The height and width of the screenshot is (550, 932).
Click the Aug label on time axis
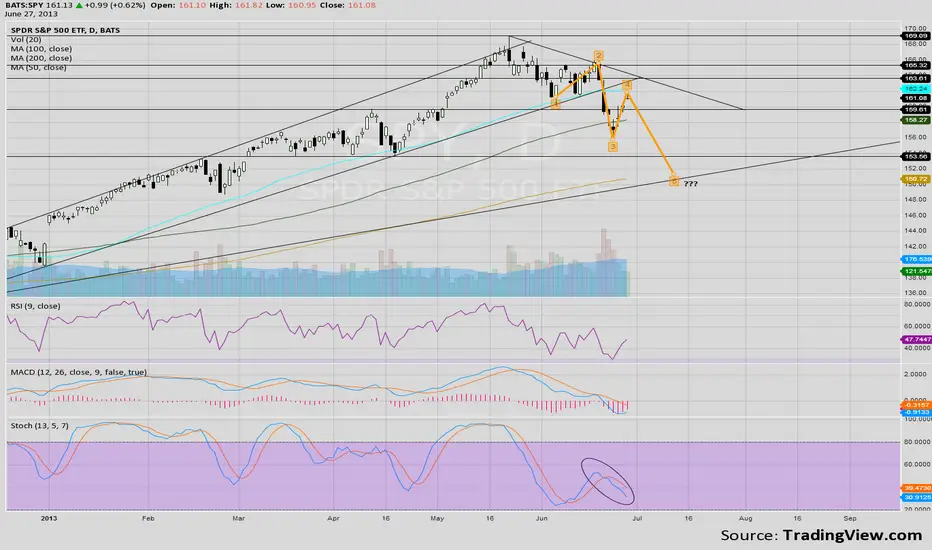click(x=745, y=518)
